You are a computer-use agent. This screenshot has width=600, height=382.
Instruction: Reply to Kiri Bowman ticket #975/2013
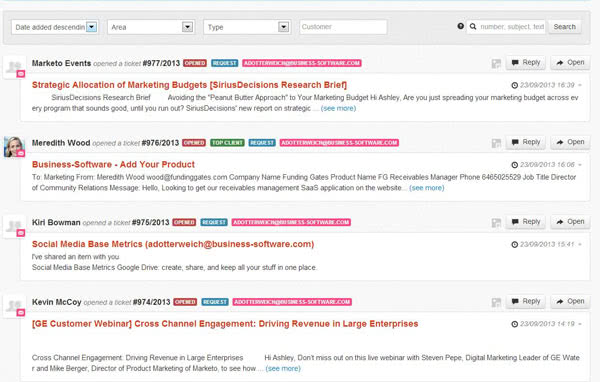coord(526,222)
